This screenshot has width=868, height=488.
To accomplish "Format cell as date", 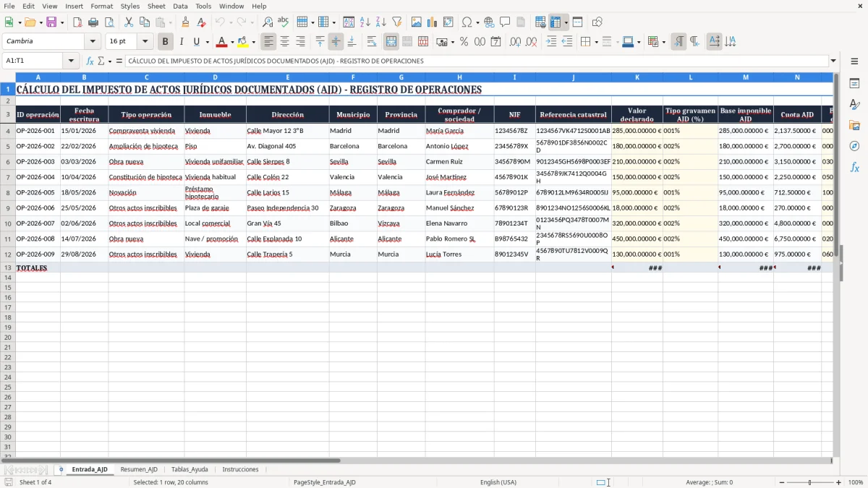I will (x=495, y=42).
